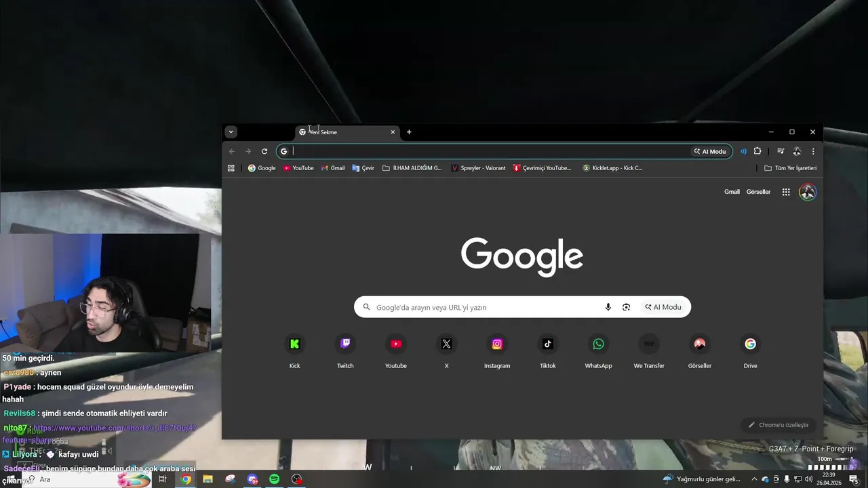Open Spotify from the taskbar
This screenshot has height=488, width=868.
(274, 479)
